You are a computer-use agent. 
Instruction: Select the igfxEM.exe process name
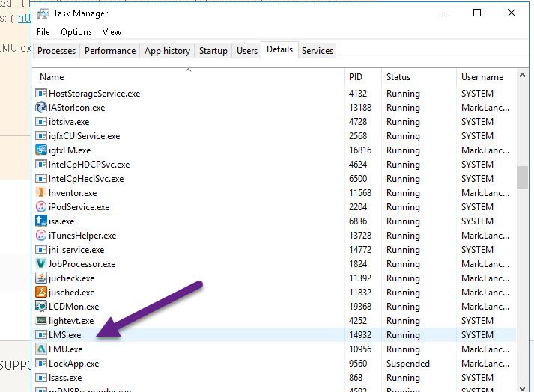click(70, 150)
